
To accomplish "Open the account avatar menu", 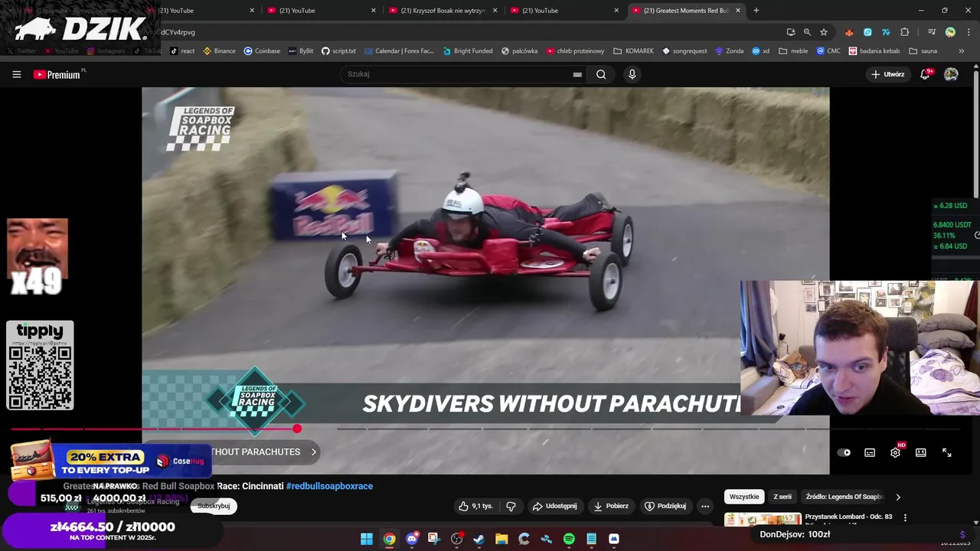I will click(951, 74).
